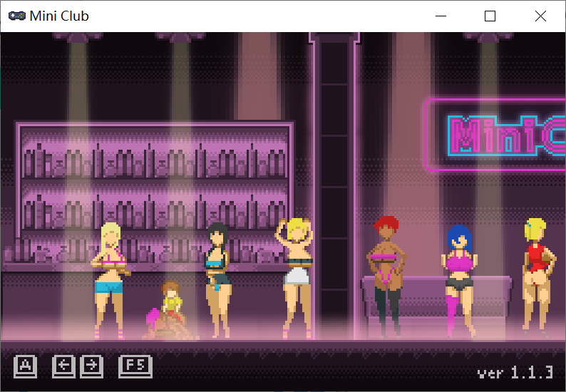Click the right arrow key icon
Image resolution: width=566 pixels, height=392 pixels.
[x=91, y=366]
